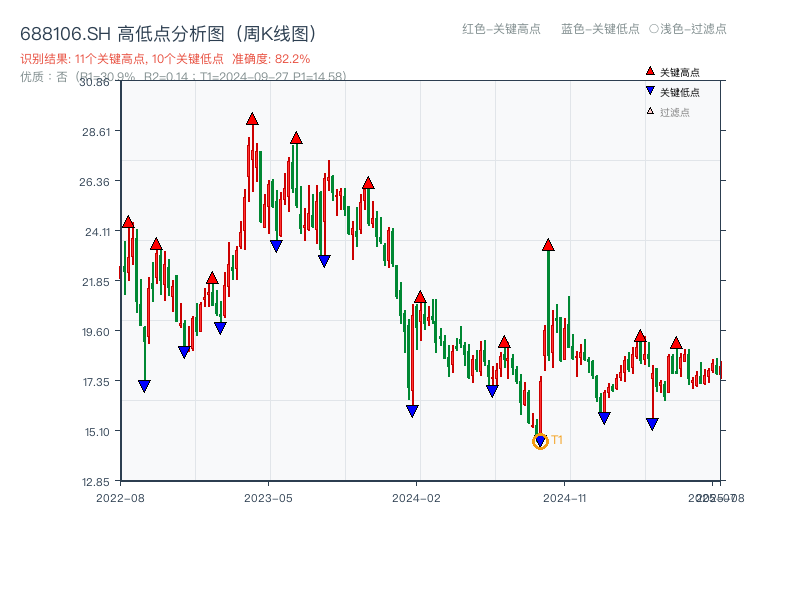Select the blue 关键低点 triangle icon in the legend
Viewport: 800px width, 600px height.
click(648, 88)
